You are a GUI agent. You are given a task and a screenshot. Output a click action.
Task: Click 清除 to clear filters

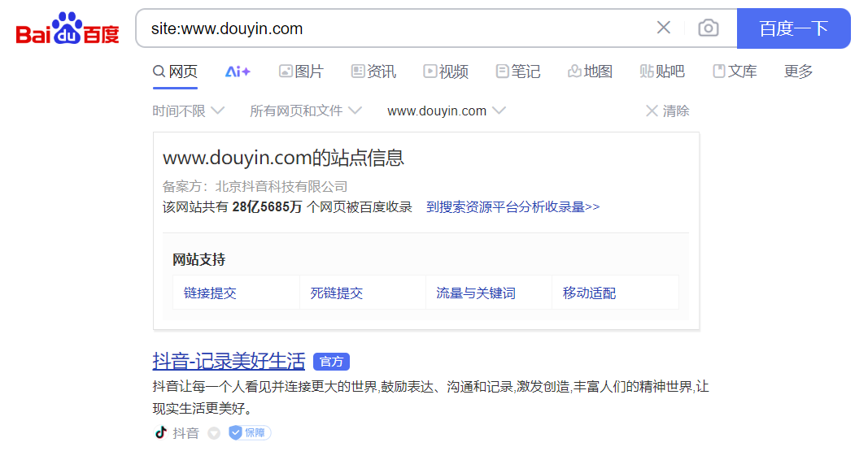click(x=667, y=111)
